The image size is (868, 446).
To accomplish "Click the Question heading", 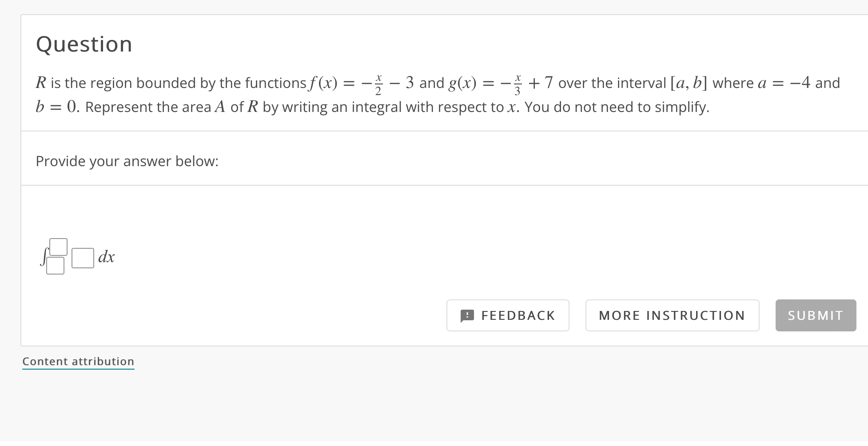I will click(x=84, y=44).
